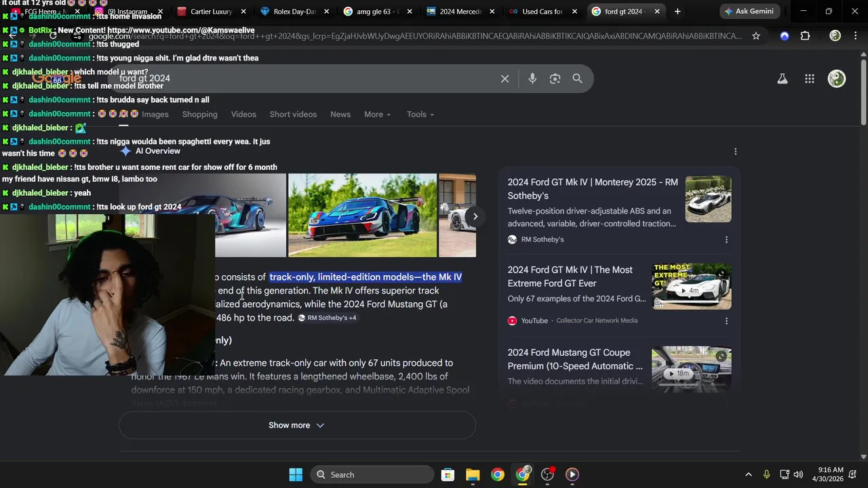Switch to Videos results tab
This screenshot has width=868, height=488.
pyautogui.click(x=243, y=115)
